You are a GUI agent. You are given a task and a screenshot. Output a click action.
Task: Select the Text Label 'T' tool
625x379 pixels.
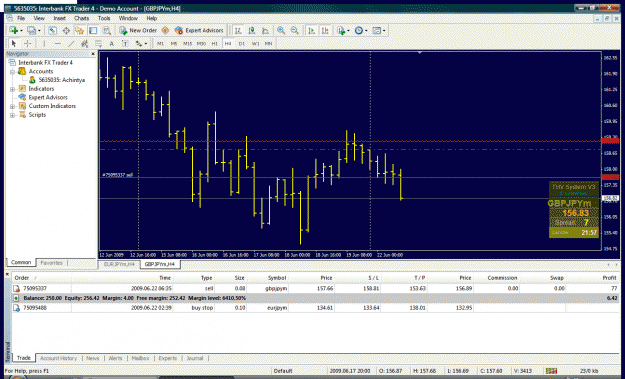125,43
